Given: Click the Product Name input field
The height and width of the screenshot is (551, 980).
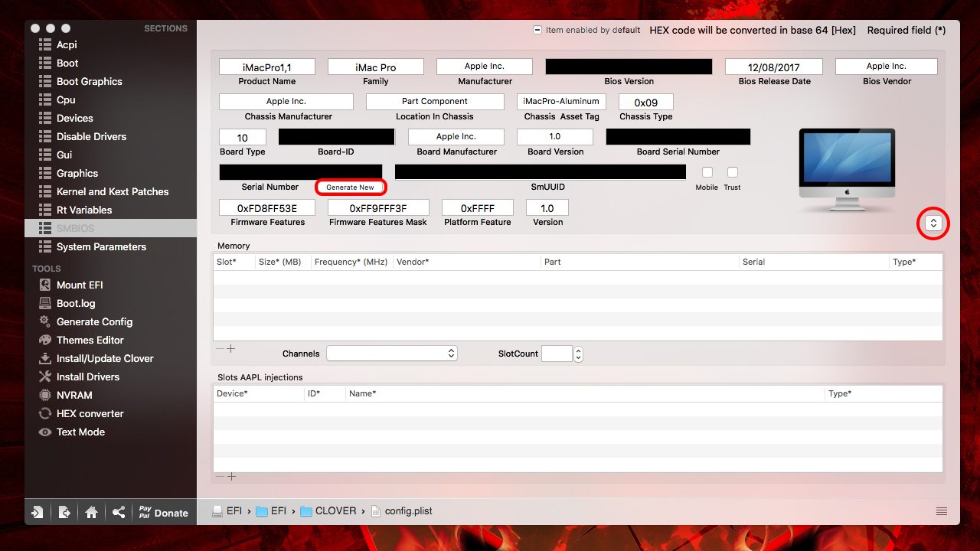Looking at the screenshot, I should coord(266,67).
